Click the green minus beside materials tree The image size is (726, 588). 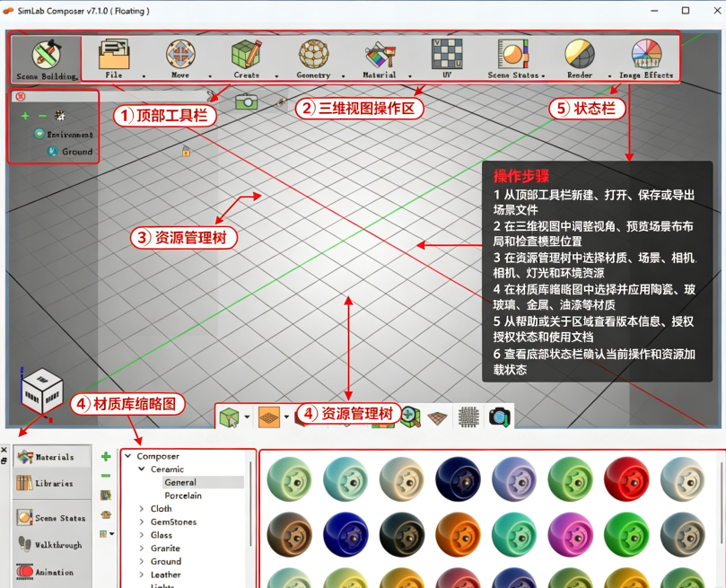tap(106, 476)
